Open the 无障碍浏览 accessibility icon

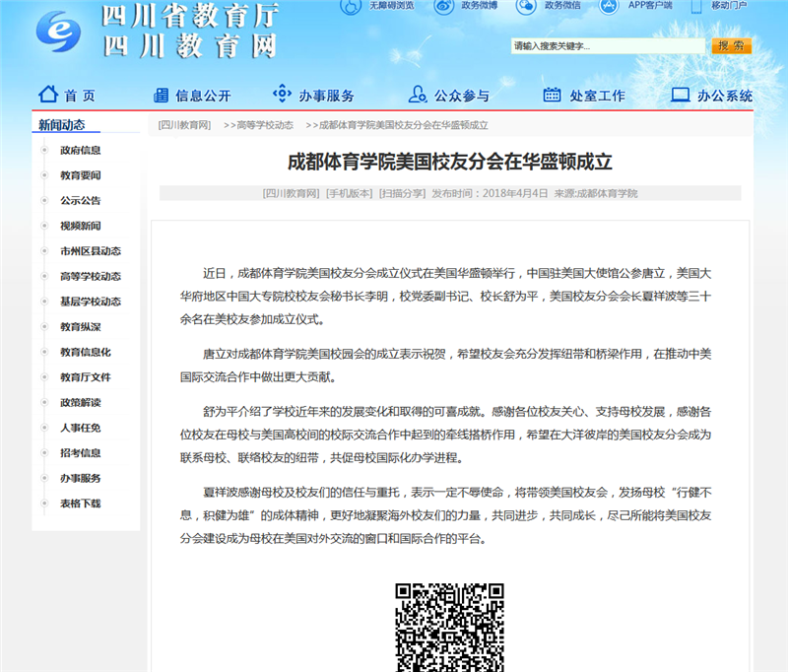[x=351, y=6]
